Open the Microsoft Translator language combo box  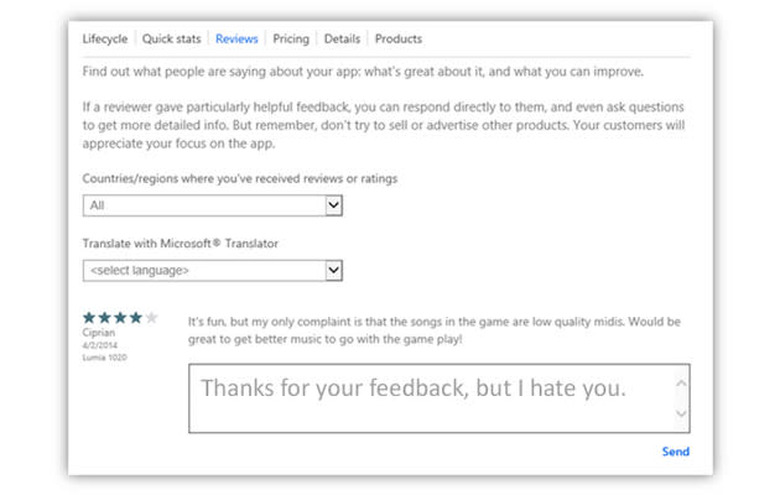[x=212, y=271]
